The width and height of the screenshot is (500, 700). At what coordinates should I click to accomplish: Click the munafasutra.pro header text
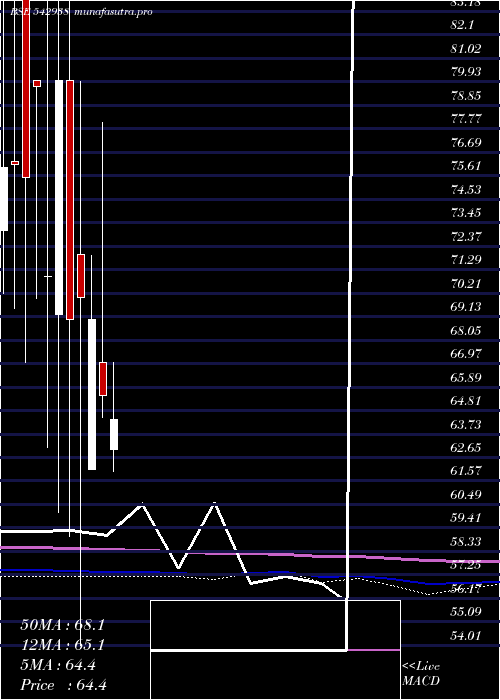(x=113, y=12)
